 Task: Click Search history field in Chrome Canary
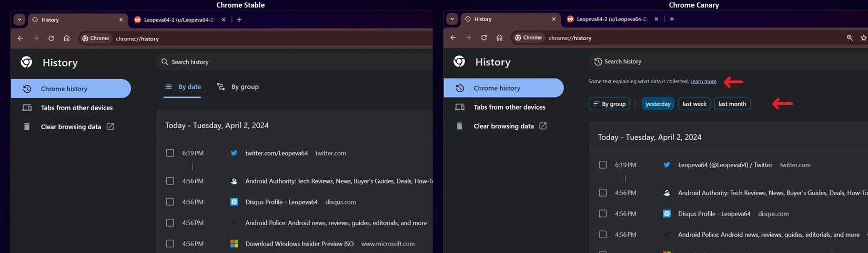pyautogui.click(x=728, y=62)
